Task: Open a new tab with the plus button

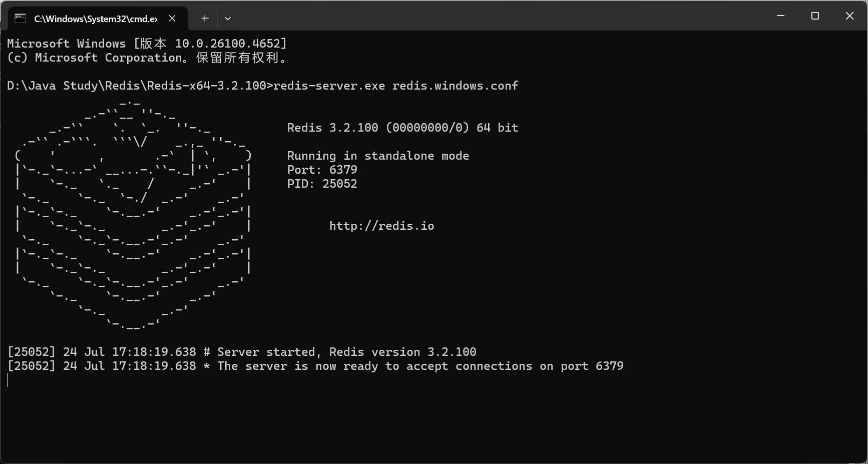Action: [x=205, y=19]
